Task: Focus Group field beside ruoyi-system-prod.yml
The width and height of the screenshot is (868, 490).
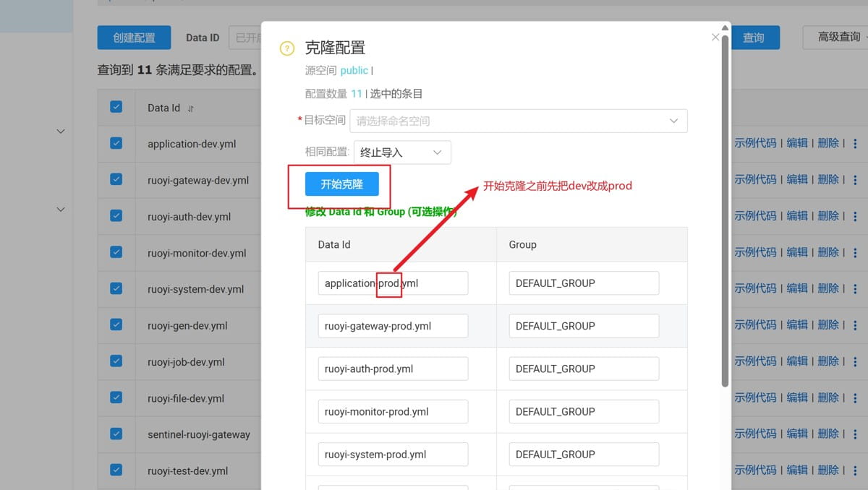Action: [x=584, y=454]
